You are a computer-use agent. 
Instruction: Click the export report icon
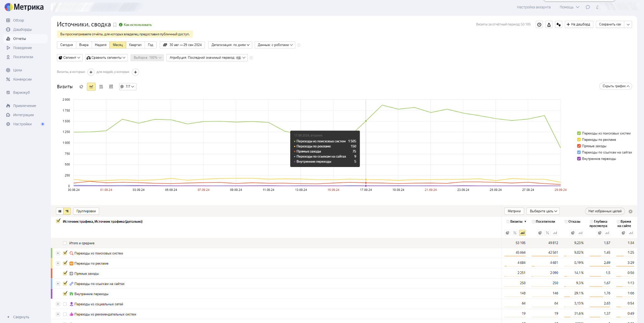click(549, 25)
